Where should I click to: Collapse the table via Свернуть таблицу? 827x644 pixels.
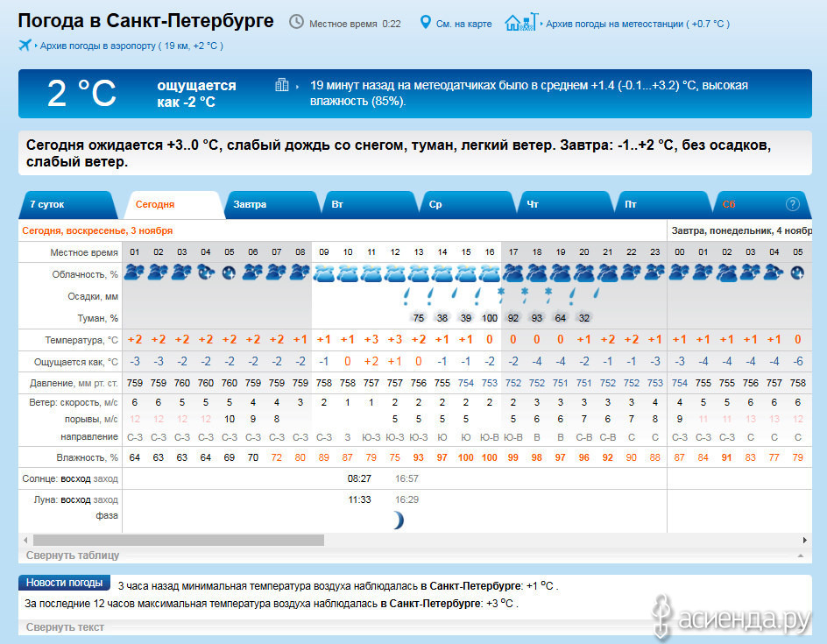(72, 555)
